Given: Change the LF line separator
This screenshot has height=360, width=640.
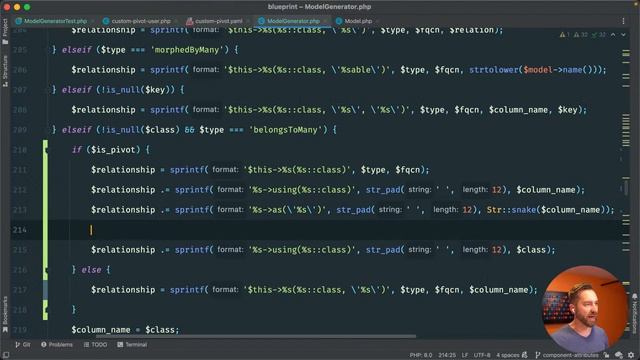Looking at the screenshot, I should tap(464, 355).
